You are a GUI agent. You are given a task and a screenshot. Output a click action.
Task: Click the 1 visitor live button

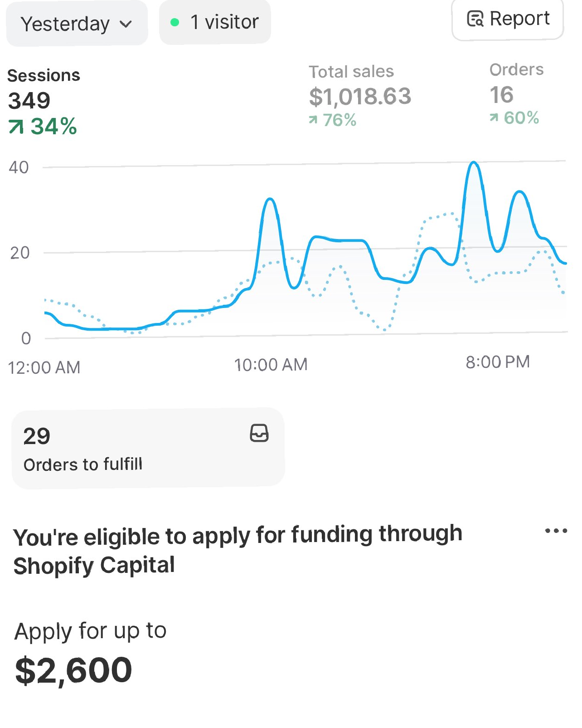coord(215,22)
